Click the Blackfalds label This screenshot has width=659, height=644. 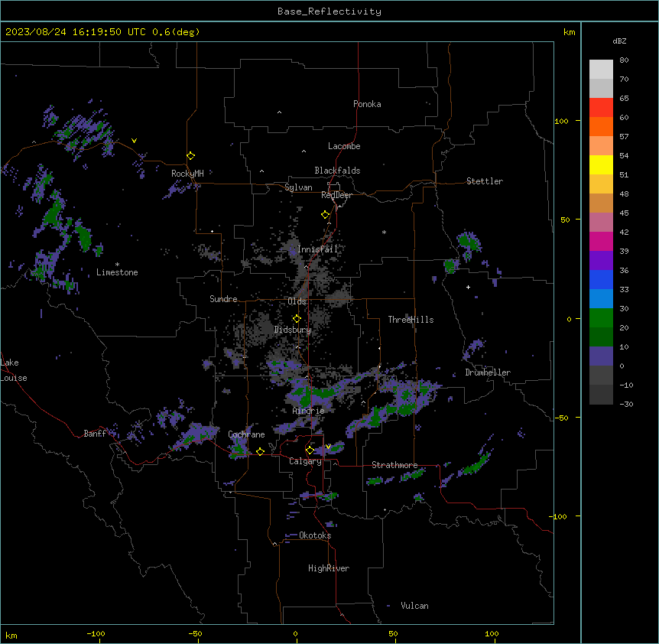(337, 171)
